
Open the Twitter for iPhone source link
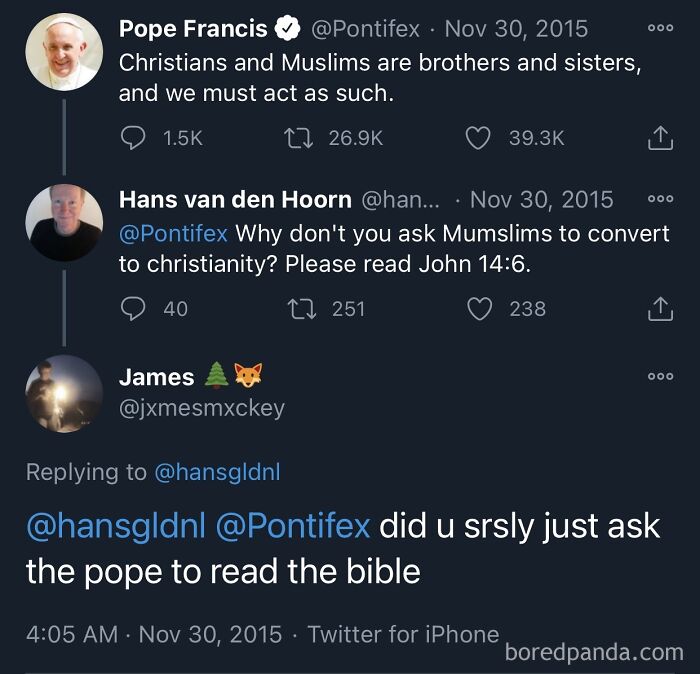[x=403, y=634]
